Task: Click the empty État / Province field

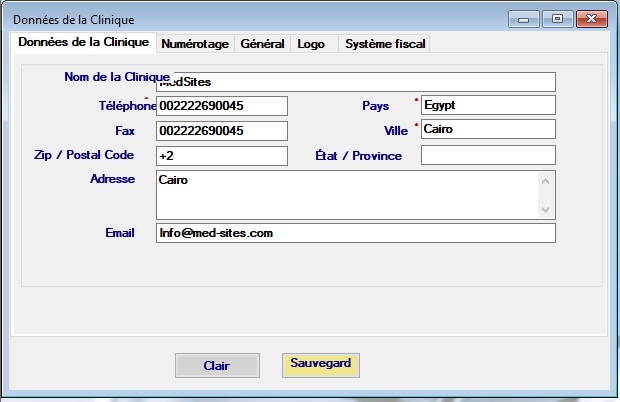Action: [x=487, y=155]
